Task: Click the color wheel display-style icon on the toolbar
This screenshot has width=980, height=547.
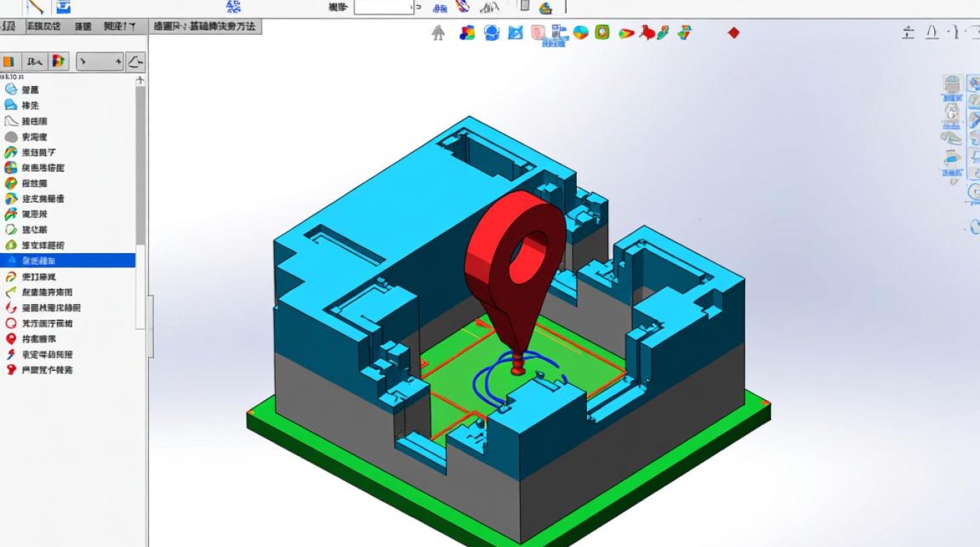Action: coord(580,32)
